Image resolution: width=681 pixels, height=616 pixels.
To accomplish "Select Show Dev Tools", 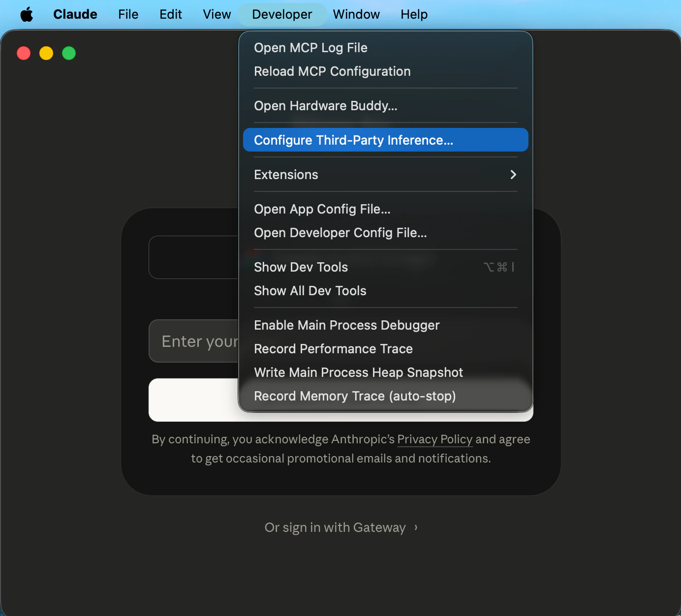I will tap(386, 267).
